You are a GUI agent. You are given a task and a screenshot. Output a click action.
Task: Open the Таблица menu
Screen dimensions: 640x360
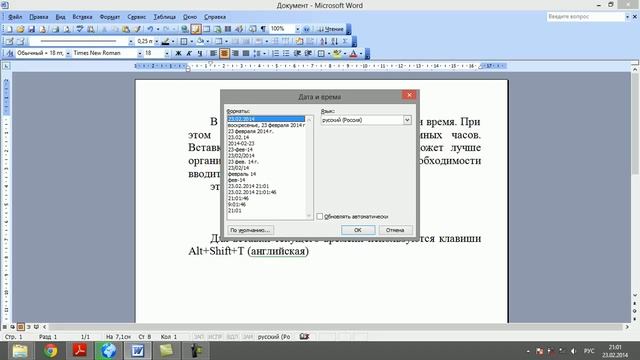pos(164,17)
